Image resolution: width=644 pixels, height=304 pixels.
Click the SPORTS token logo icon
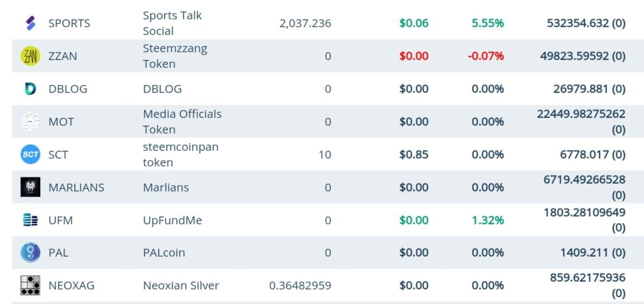31,23
